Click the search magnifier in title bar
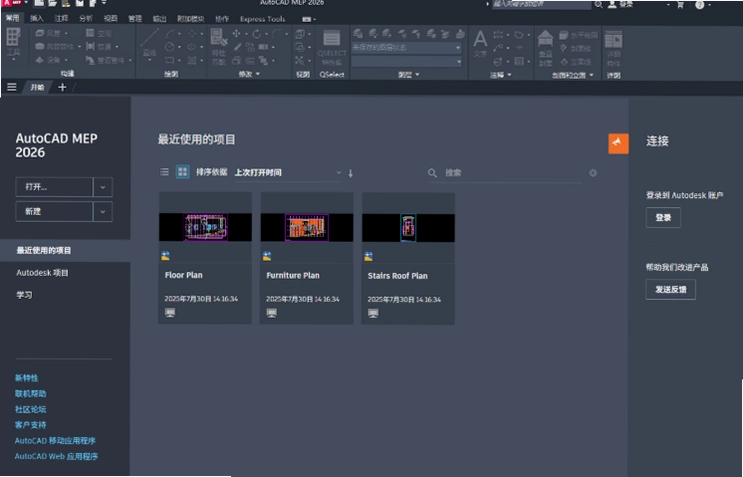 599,4
